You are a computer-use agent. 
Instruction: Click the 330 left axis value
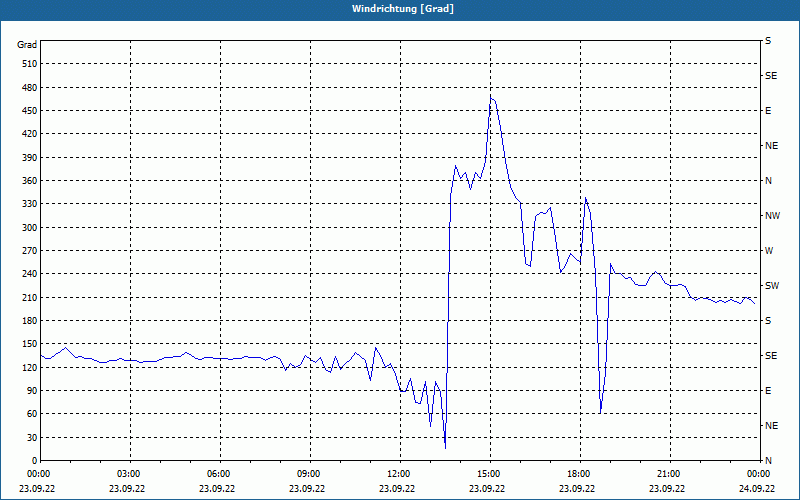tap(30, 204)
